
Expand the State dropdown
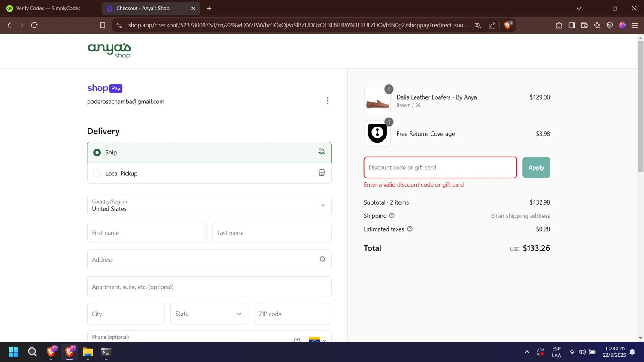[209, 314]
